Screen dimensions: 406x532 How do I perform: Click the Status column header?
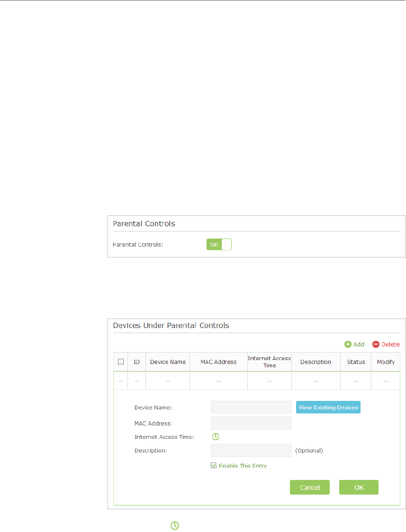coord(356,362)
